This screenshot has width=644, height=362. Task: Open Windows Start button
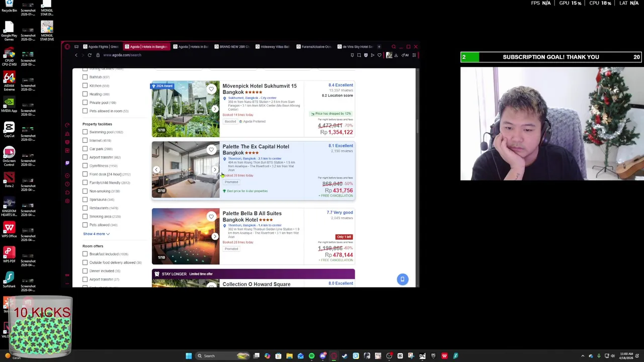tap(189, 356)
